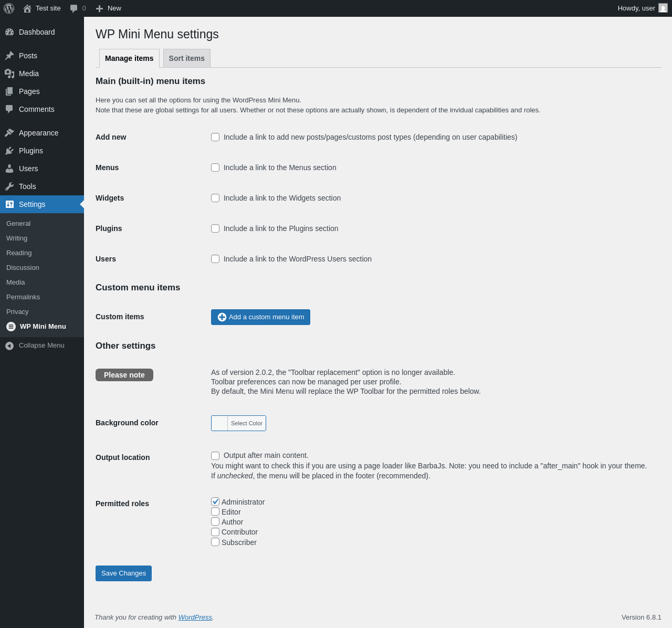Viewport: 672px width, 628px height.
Task: Click the Dashboard gauge icon in the sidebar
Action: tap(9, 32)
